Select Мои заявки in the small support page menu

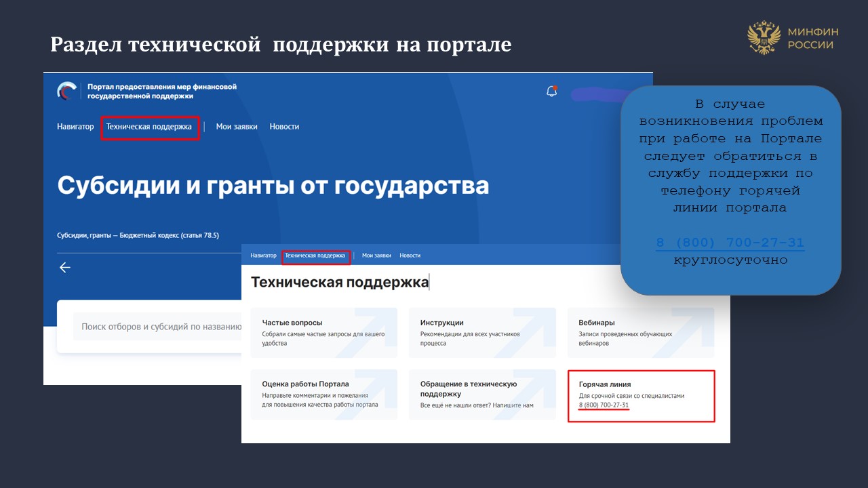(376, 256)
